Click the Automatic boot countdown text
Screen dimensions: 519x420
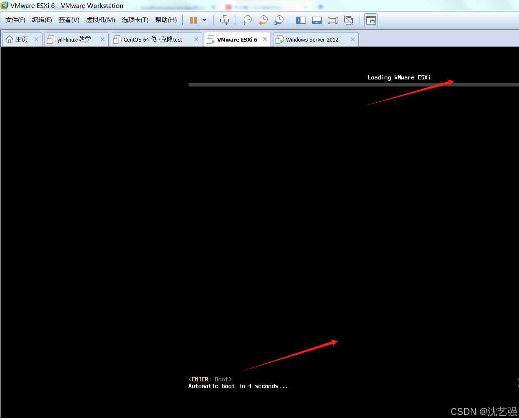(x=238, y=386)
